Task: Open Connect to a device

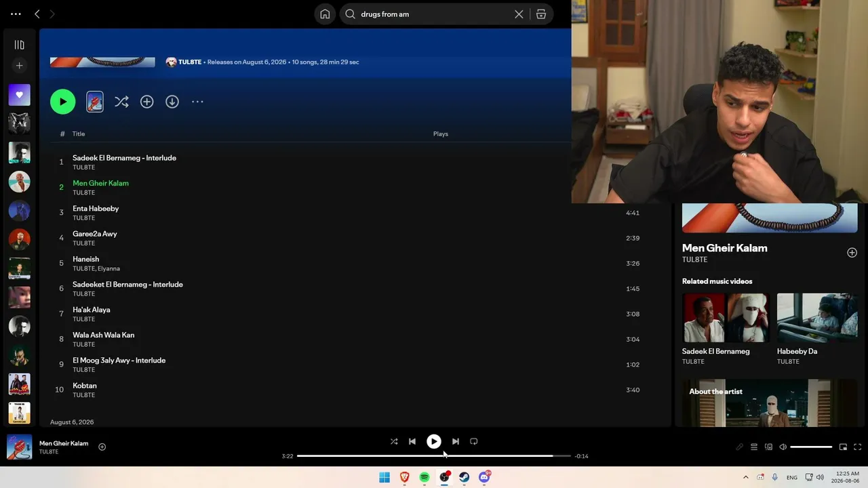Action: pos(768,447)
